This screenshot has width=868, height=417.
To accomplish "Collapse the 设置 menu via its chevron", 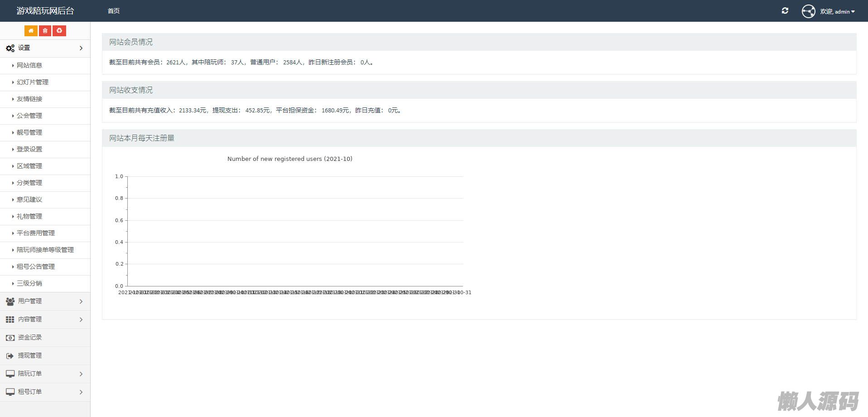I will coord(81,48).
